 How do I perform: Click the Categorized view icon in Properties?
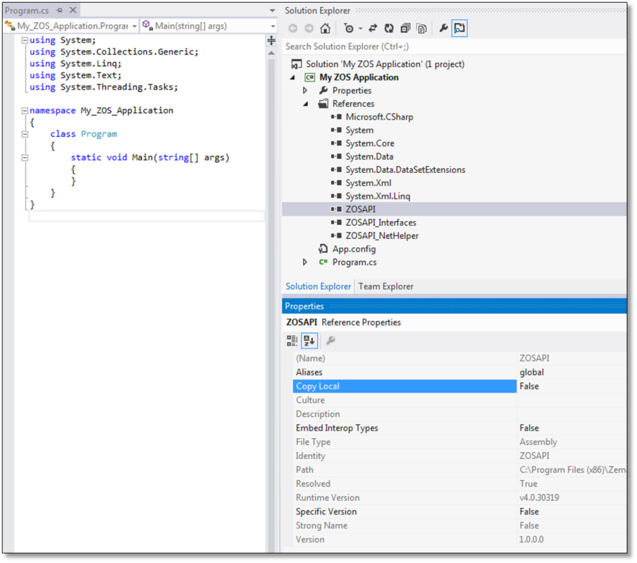(292, 340)
